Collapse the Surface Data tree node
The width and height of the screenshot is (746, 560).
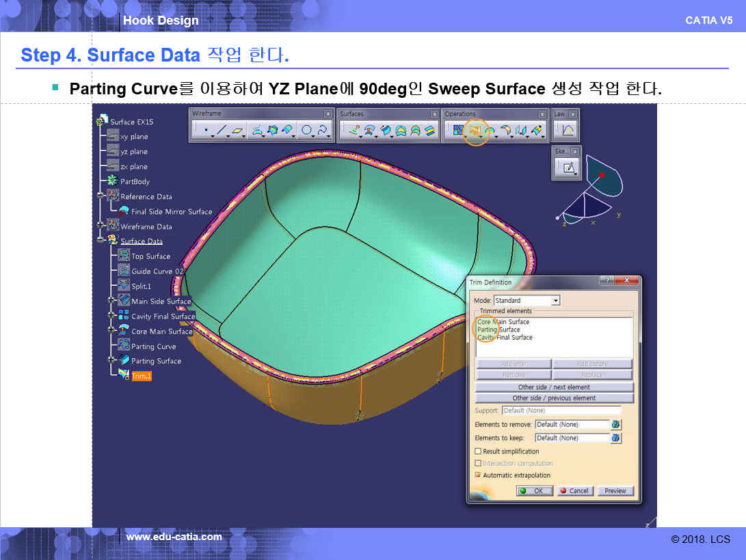(101, 241)
